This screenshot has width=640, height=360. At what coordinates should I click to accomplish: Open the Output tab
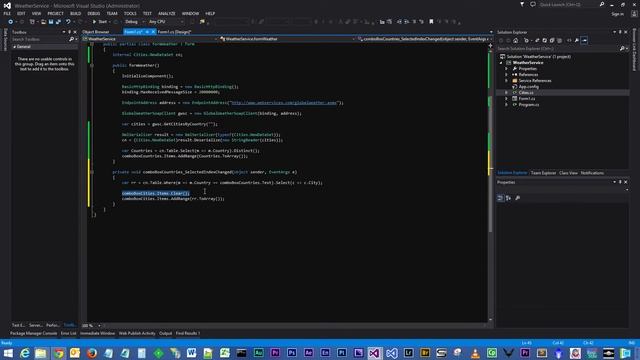[165, 333]
